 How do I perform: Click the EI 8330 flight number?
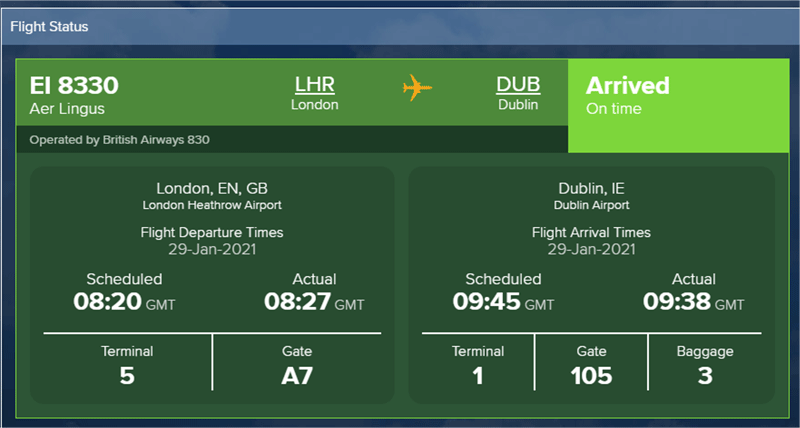click(74, 85)
